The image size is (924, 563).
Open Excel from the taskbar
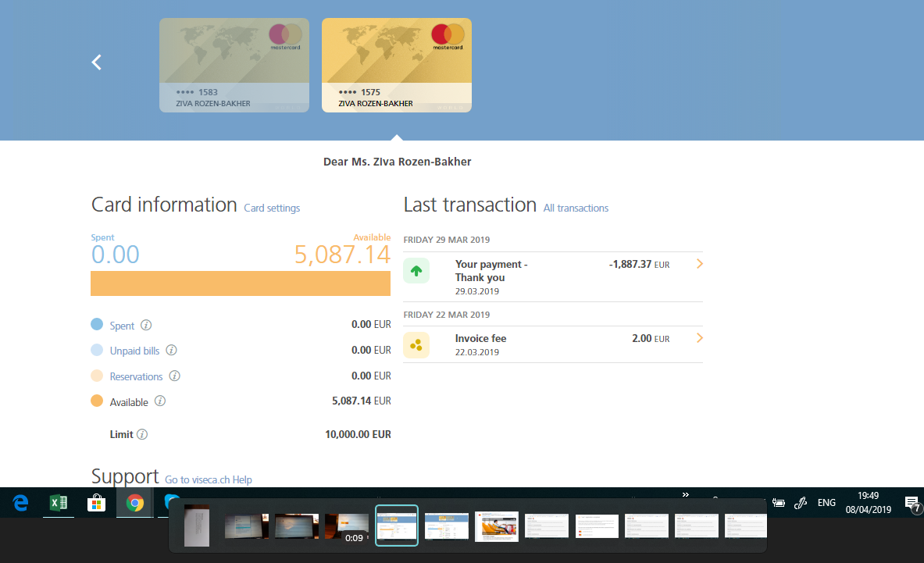click(x=59, y=503)
